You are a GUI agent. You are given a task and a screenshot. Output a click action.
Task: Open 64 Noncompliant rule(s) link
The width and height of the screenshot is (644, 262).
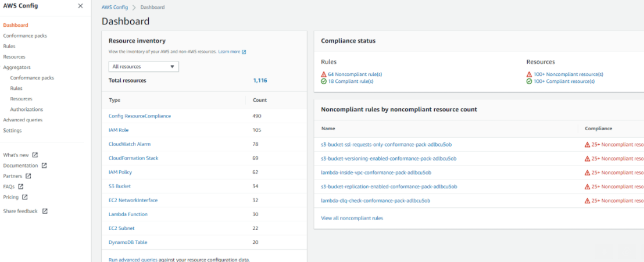pyautogui.click(x=355, y=74)
